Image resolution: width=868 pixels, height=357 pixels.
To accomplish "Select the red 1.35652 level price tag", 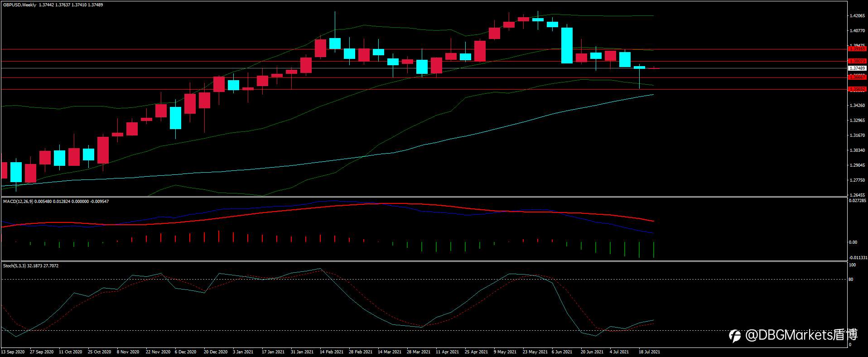I will (857, 89).
